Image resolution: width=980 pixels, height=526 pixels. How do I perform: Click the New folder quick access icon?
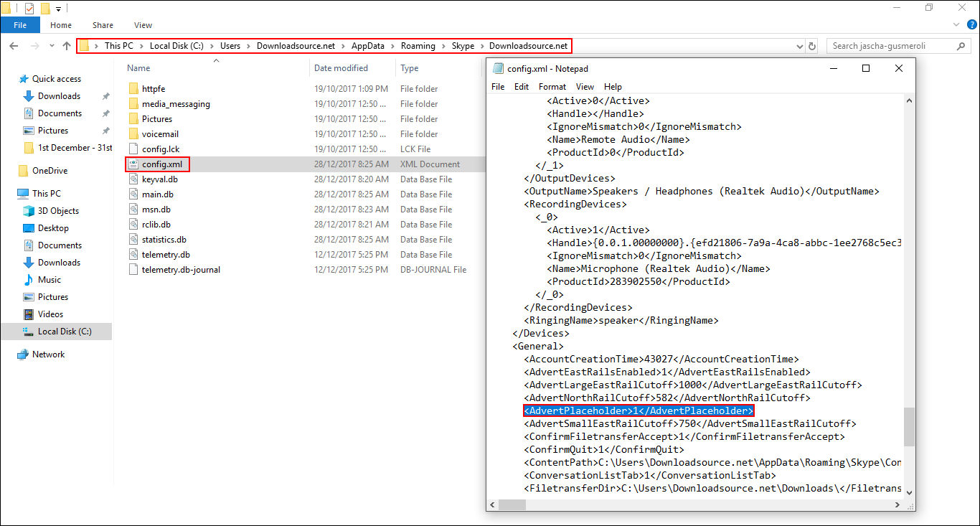click(45, 9)
